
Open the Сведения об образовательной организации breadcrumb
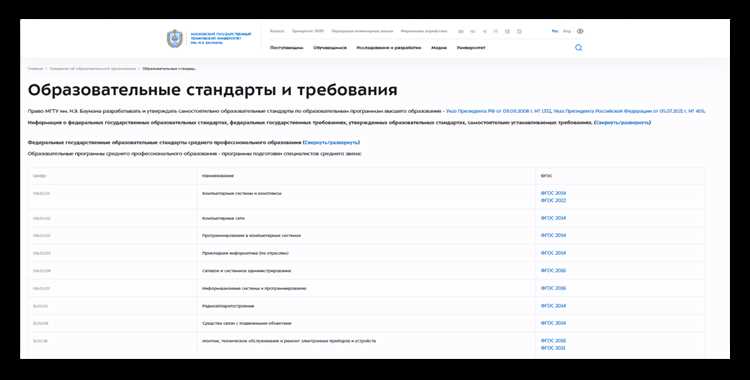[x=92, y=69]
